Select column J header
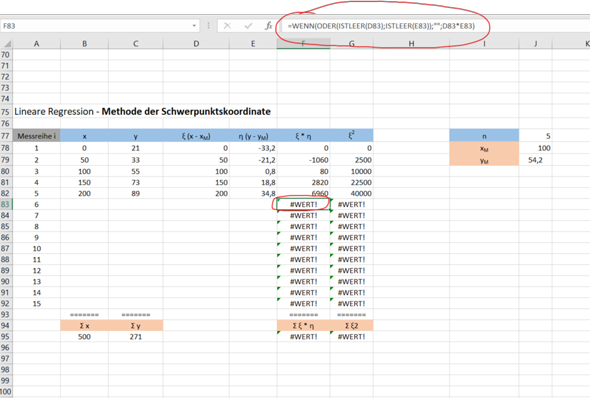The width and height of the screenshot is (590, 398). point(535,44)
